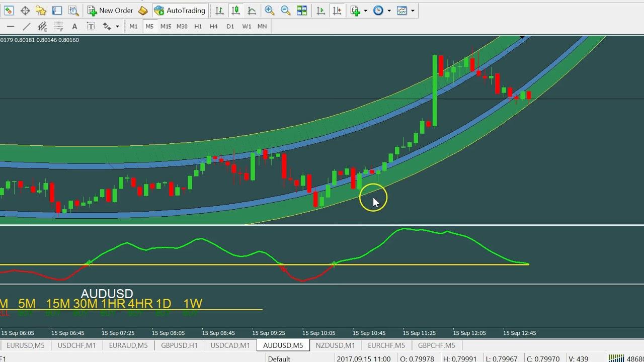Image resolution: width=644 pixels, height=362 pixels.
Task: Switch timeframe to H4
Action: tap(214, 26)
